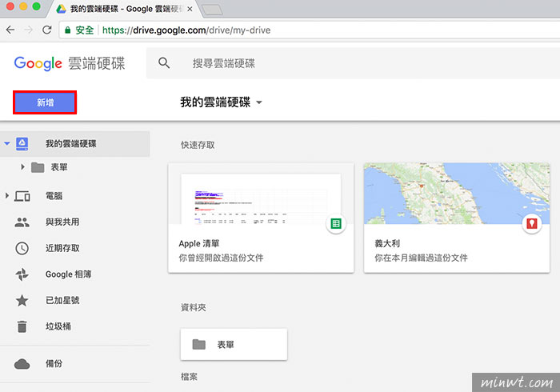Reload the page with the refresh icon
The height and width of the screenshot is (392, 560).
click(46, 30)
